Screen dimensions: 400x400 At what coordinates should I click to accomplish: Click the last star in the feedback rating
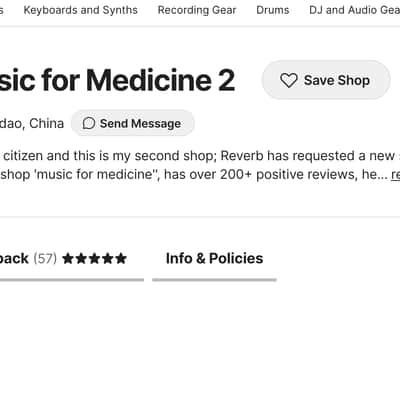pos(121,258)
